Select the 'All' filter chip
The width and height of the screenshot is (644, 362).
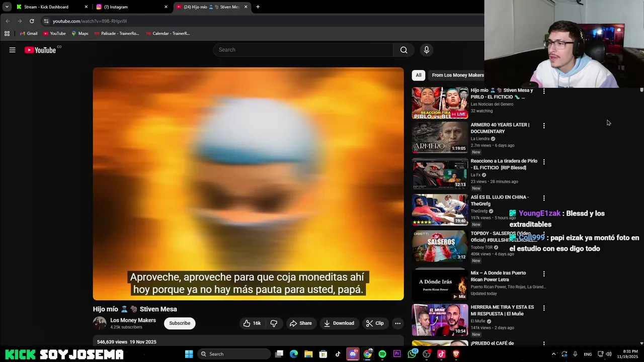tap(418, 75)
